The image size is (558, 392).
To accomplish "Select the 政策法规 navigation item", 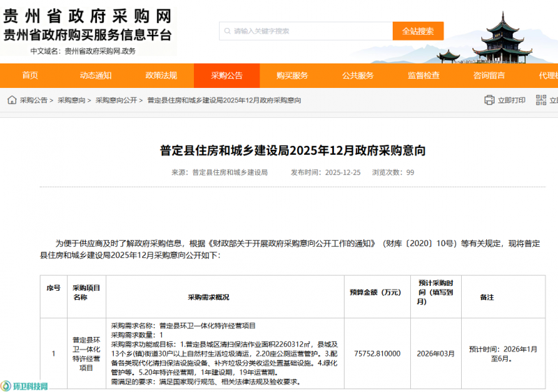I will click(x=161, y=76).
